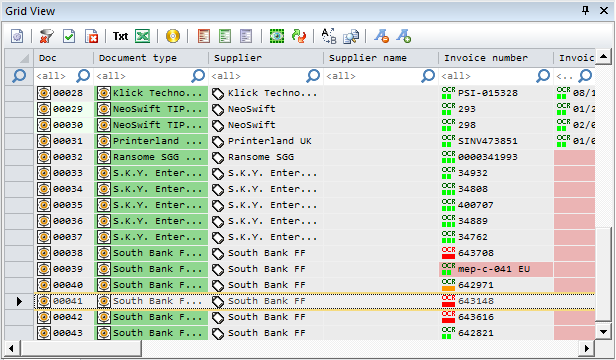The height and width of the screenshot is (360, 616).
Task: Select South Bank FF supplier in row 00040
Action: [x=266, y=285]
